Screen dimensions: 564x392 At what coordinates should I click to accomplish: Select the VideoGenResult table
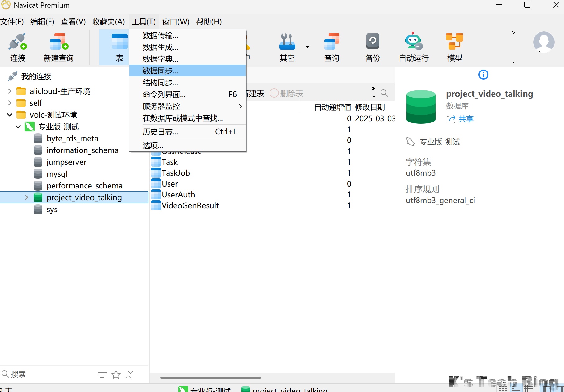coord(190,205)
